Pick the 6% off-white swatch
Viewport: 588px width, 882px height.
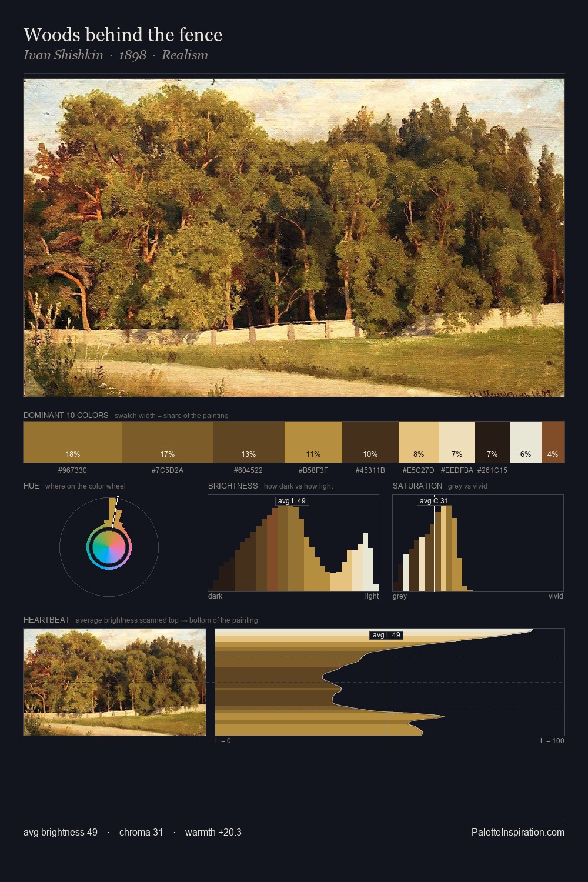[526, 442]
